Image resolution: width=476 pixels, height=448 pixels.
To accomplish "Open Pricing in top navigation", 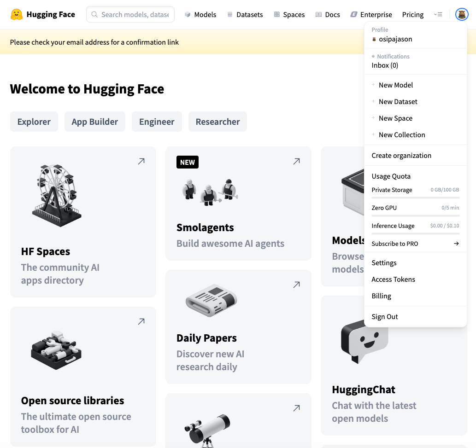I will pyautogui.click(x=412, y=14).
